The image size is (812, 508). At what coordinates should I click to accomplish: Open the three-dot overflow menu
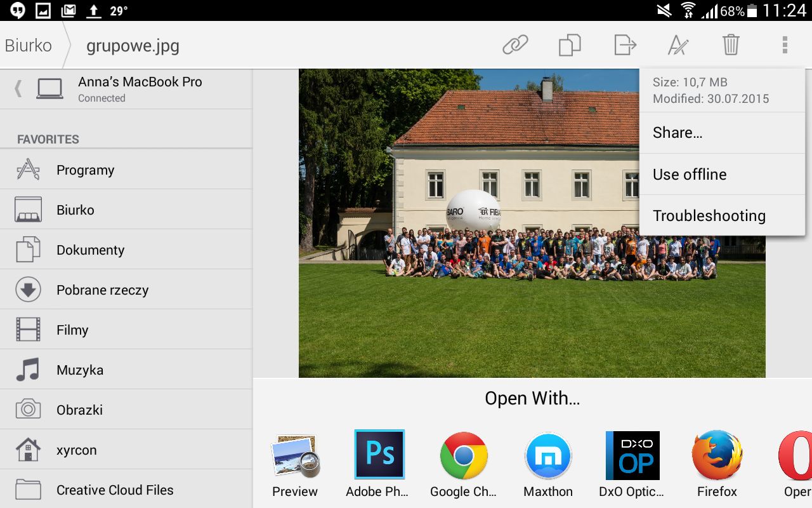click(x=785, y=45)
